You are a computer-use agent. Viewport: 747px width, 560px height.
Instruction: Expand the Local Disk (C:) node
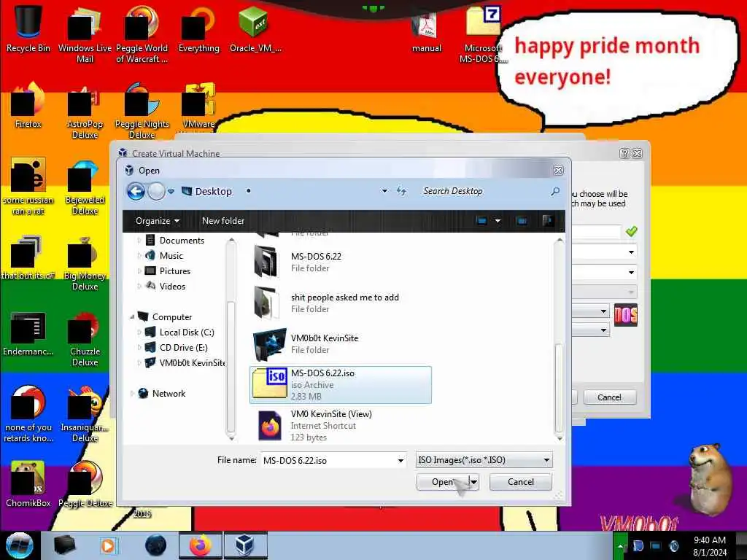click(139, 332)
